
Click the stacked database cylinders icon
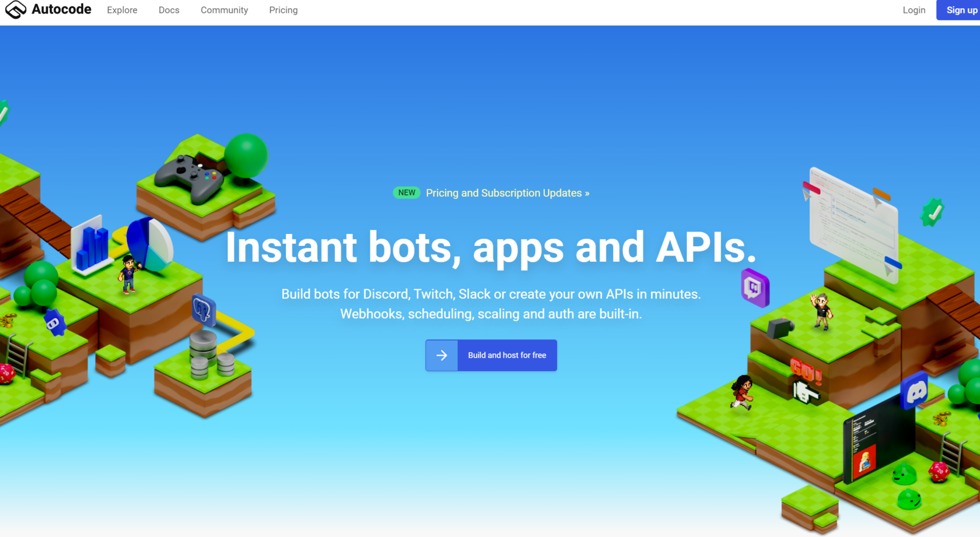point(211,356)
